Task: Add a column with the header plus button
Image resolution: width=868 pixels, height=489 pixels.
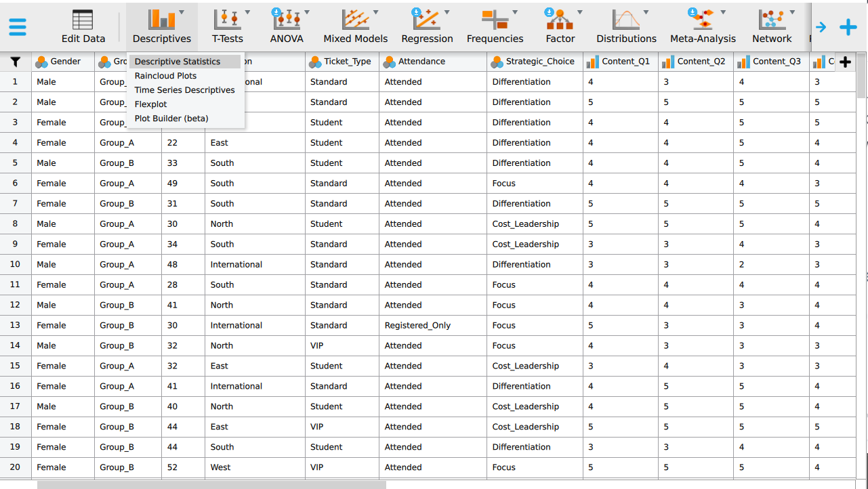Action: pyautogui.click(x=845, y=62)
